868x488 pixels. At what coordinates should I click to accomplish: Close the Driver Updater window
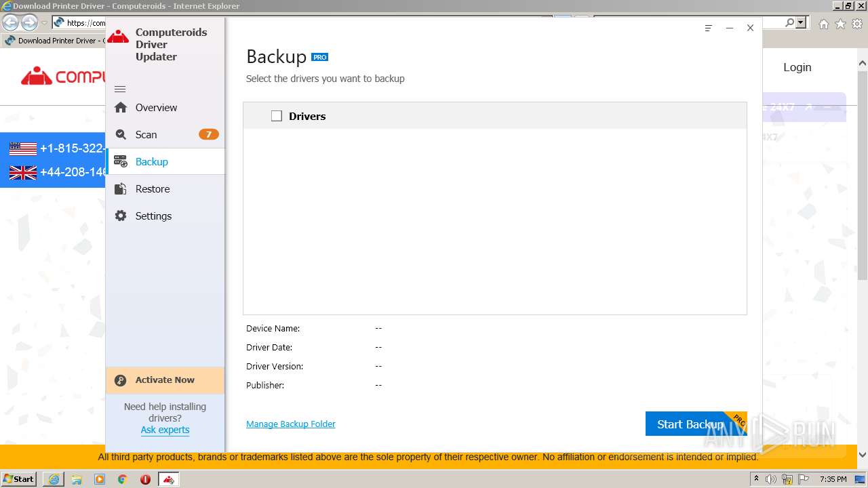click(x=750, y=28)
